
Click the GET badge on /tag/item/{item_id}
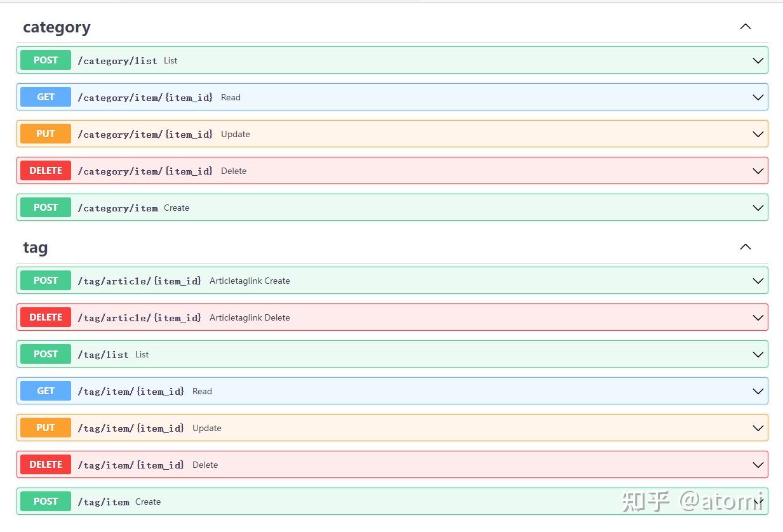45,390
